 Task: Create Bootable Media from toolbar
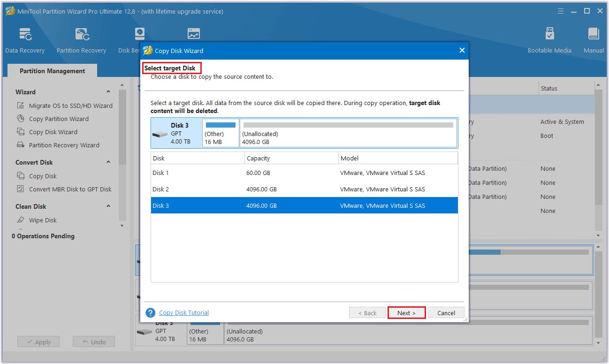pos(549,40)
